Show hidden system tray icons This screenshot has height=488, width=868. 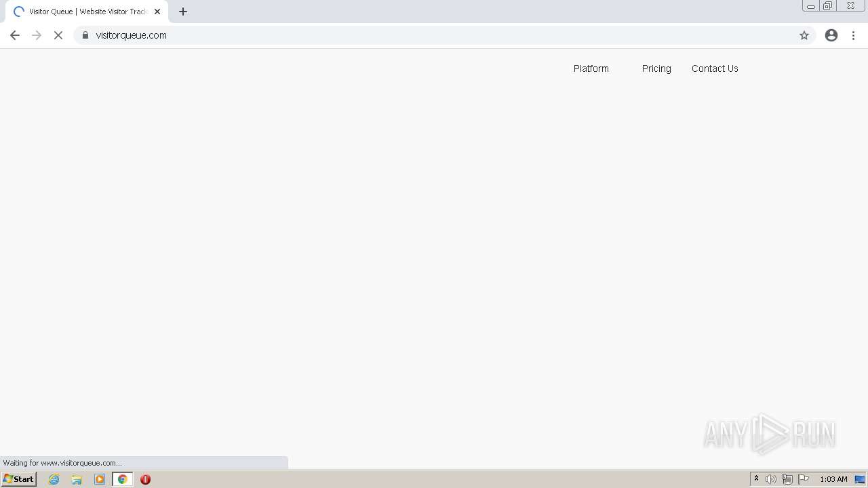756,479
